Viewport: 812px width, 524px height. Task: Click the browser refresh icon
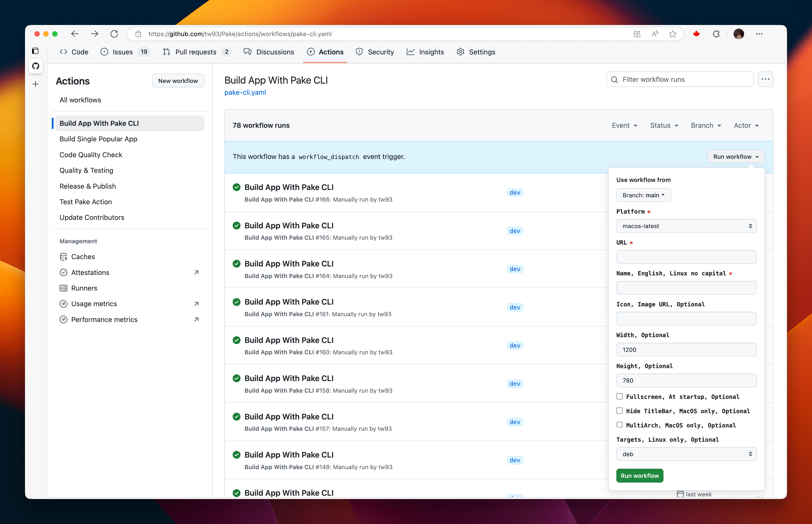click(x=114, y=34)
